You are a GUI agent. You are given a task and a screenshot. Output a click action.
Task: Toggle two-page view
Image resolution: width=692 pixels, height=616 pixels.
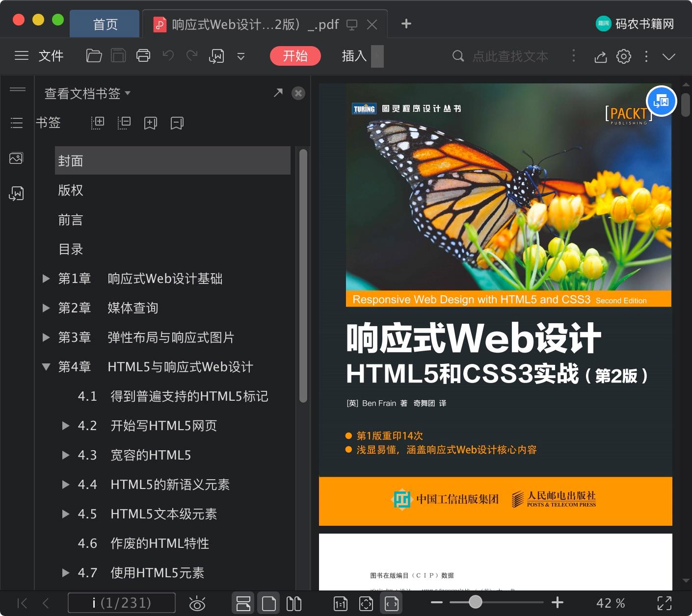pyautogui.click(x=294, y=603)
